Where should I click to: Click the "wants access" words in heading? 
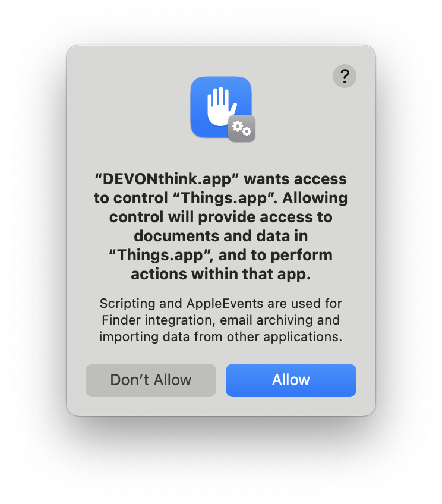coord(295,179)
